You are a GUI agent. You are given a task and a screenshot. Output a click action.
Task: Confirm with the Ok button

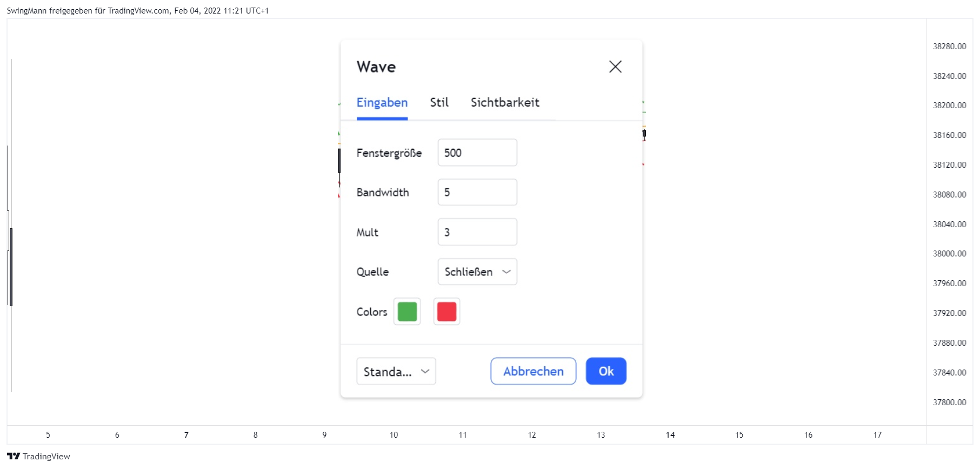click(606, 371)
